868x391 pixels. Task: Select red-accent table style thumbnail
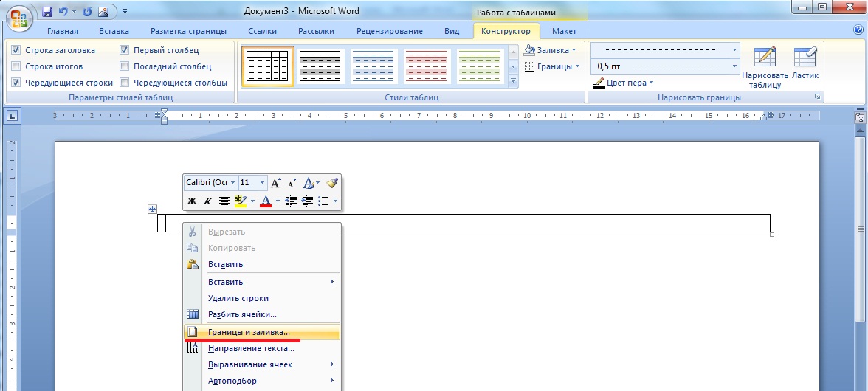(427, 66)
